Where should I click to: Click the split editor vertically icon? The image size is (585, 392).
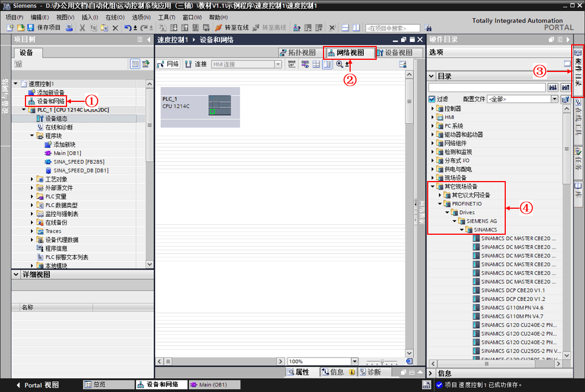356,28
